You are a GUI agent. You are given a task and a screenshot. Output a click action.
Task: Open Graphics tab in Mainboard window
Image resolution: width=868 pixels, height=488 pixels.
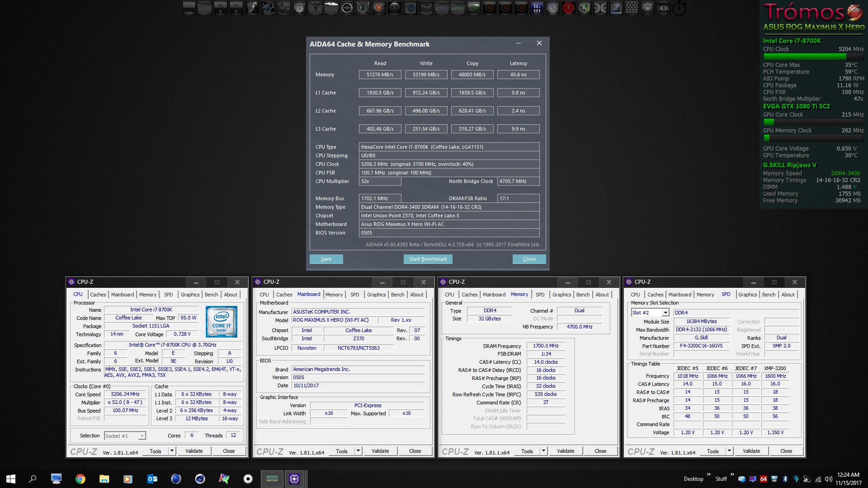pyautogui.click(x=376, y=295)
